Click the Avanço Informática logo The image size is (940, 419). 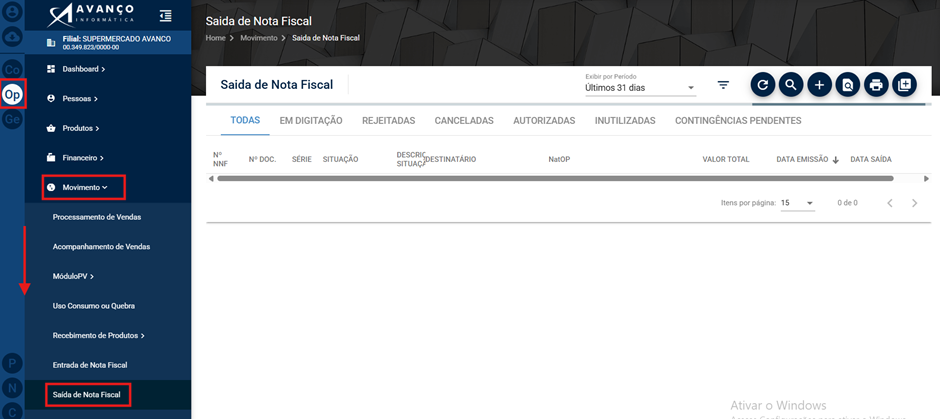point(91,16)
